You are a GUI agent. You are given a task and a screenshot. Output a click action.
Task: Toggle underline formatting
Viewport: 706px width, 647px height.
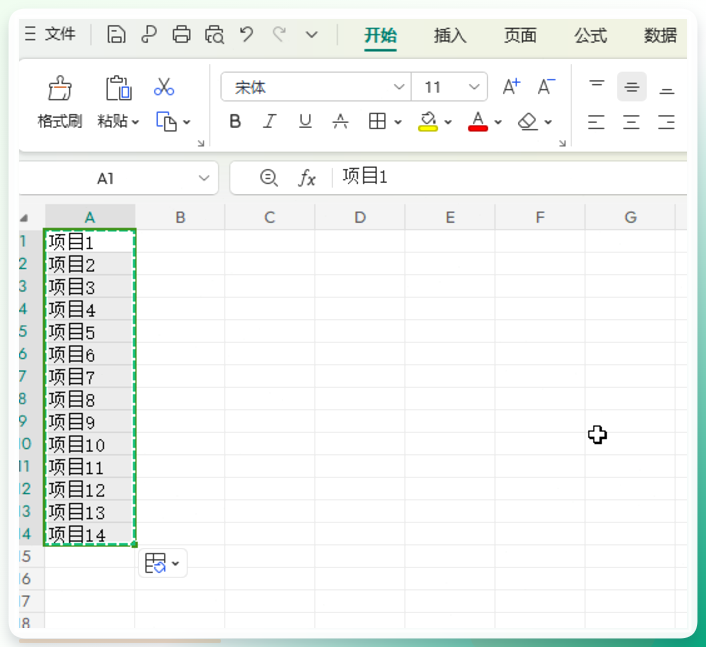(x=305, y=121)
